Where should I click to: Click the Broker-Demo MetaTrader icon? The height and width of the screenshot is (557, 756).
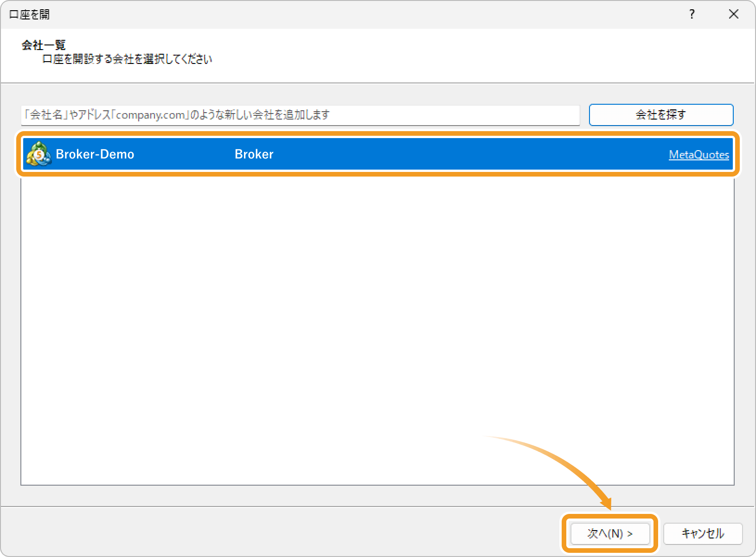pos(39,154)
